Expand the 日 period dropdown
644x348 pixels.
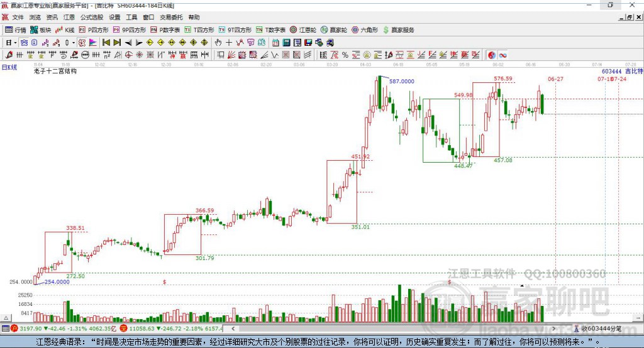15,43
